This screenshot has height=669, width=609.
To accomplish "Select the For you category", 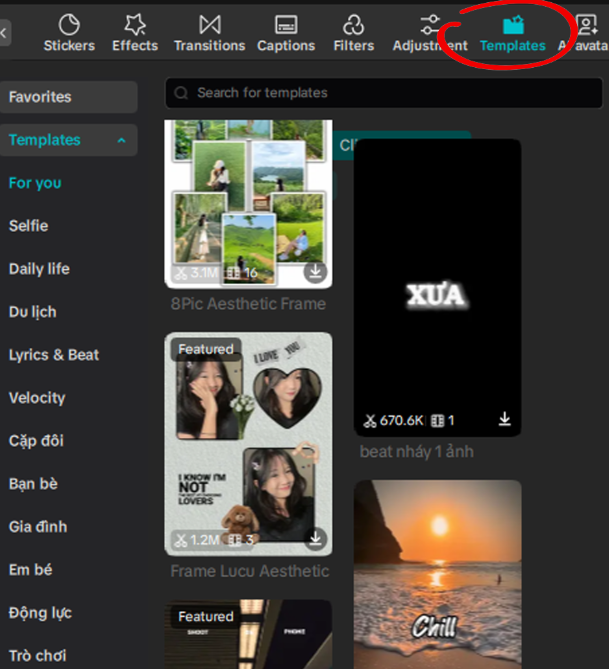I will coord(35,183).
